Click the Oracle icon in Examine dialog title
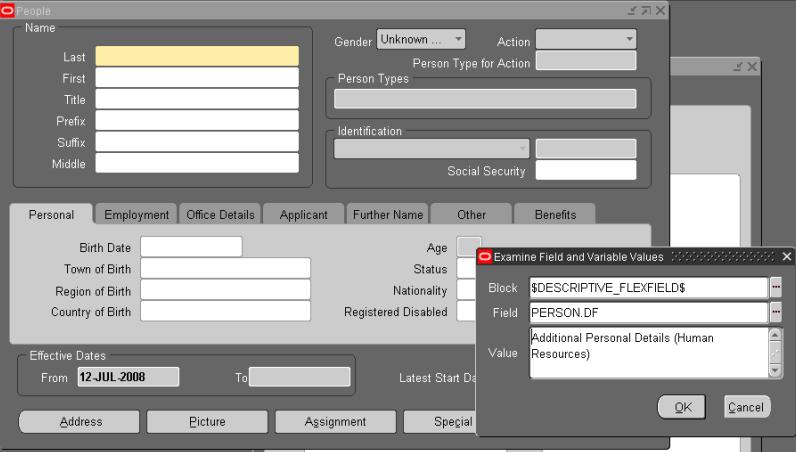The width and height of the screenshot is (796, 452). point(485,257)
